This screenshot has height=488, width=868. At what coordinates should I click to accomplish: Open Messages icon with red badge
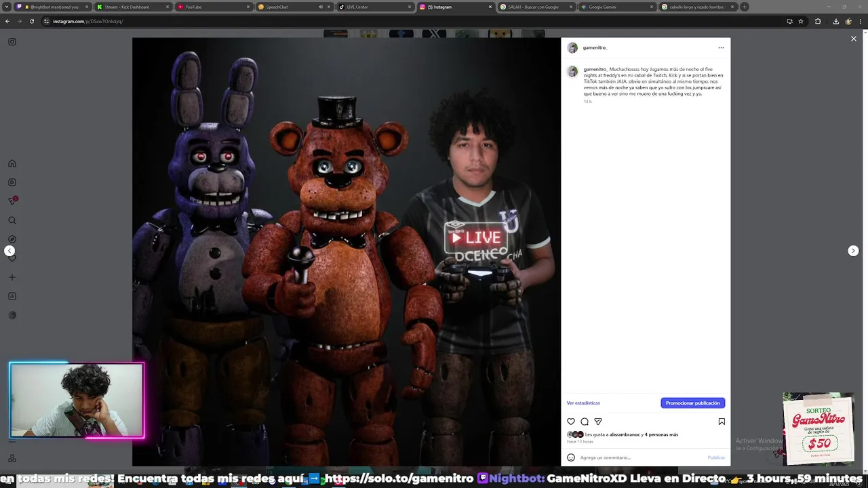[x=12, y=201]
